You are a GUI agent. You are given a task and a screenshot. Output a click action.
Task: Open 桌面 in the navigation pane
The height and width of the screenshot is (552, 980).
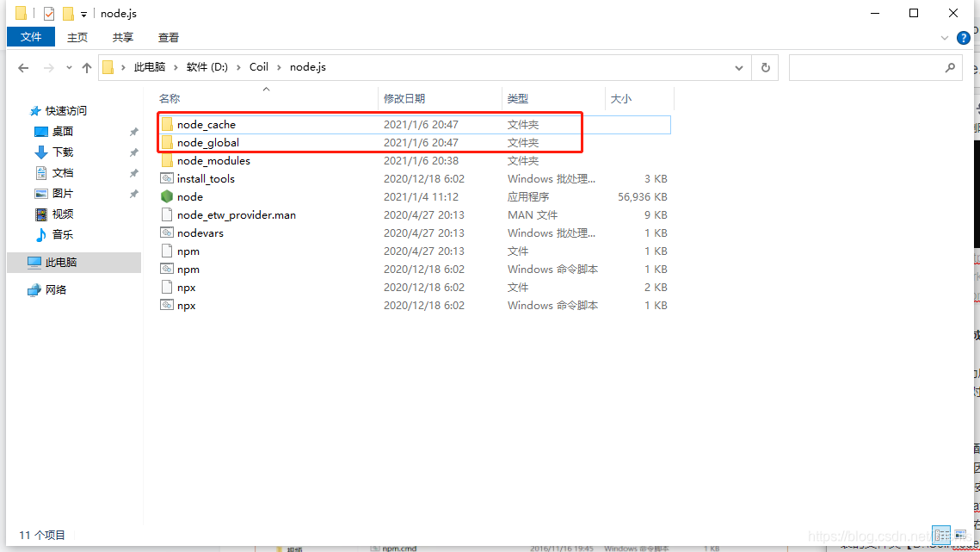coord(63,132)
